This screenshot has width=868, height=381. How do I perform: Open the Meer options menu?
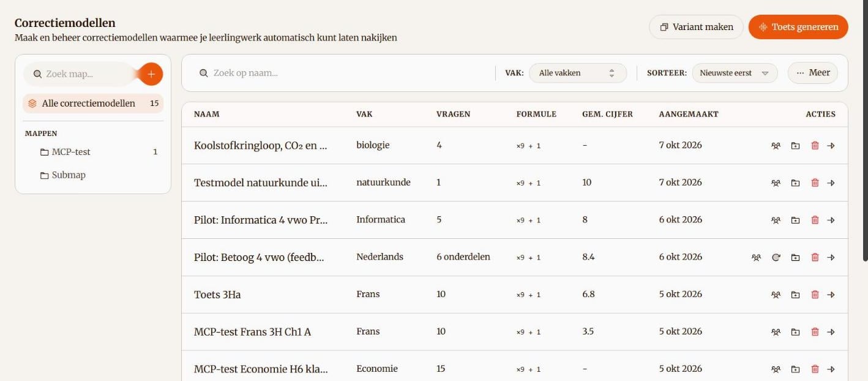click(813, 73)
